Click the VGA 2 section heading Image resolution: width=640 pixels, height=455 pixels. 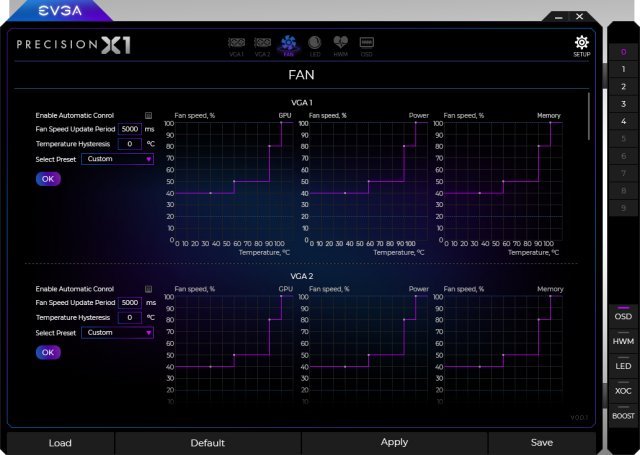coord(302,276)
